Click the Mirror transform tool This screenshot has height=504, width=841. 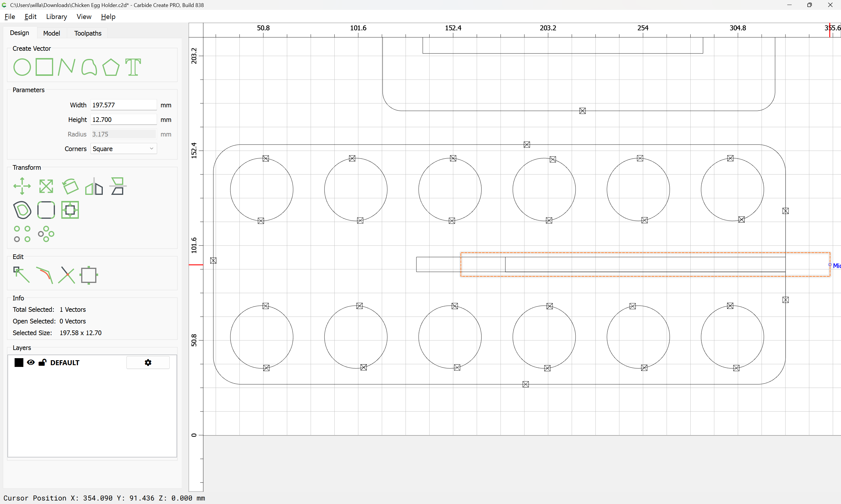tap(94, 186)
